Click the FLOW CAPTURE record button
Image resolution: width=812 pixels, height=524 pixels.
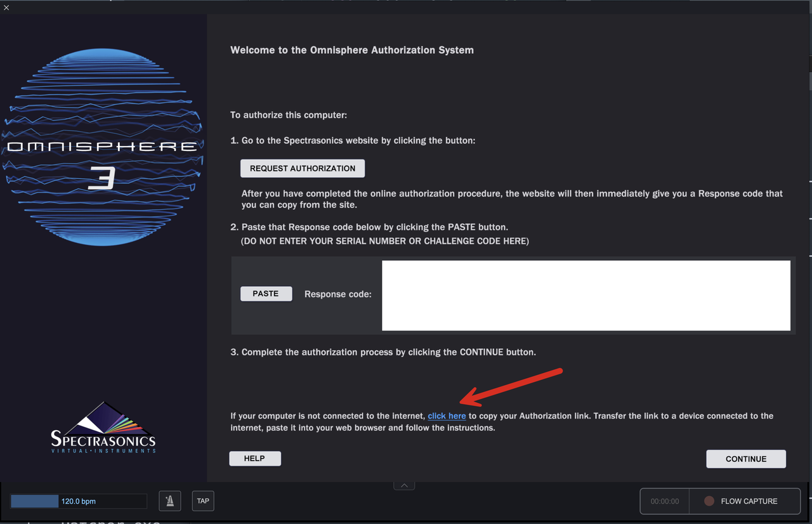[744, 501]
